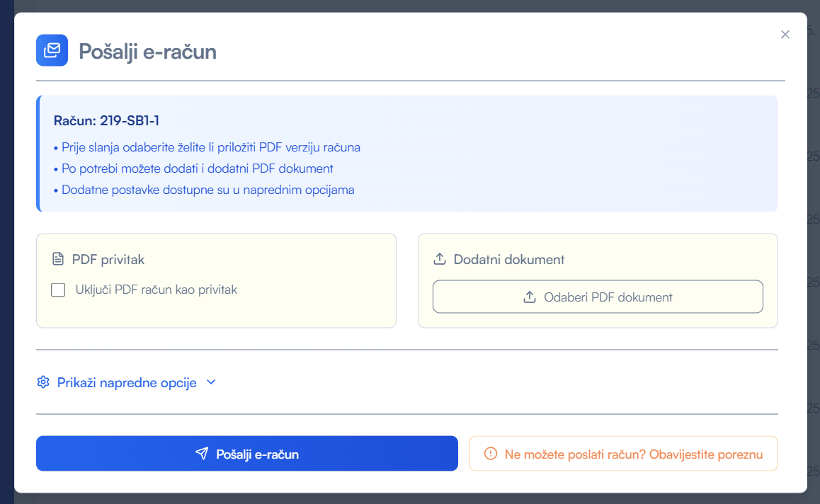Click the "Dodatni dokument" section title
This screenshot has width=820, height=504.
tap(509, 260)
